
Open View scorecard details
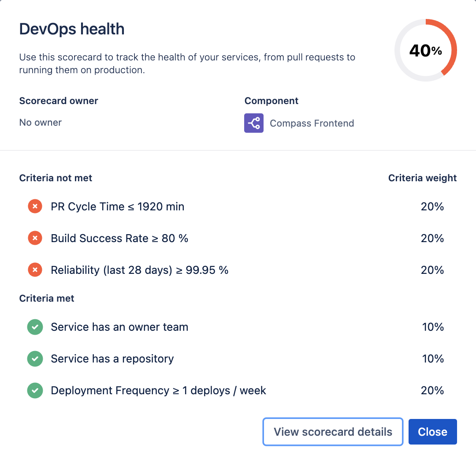(x=333, y=432)
